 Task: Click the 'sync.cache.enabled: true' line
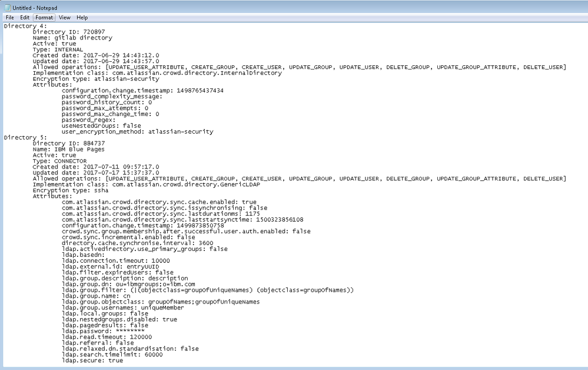(159, 202)
